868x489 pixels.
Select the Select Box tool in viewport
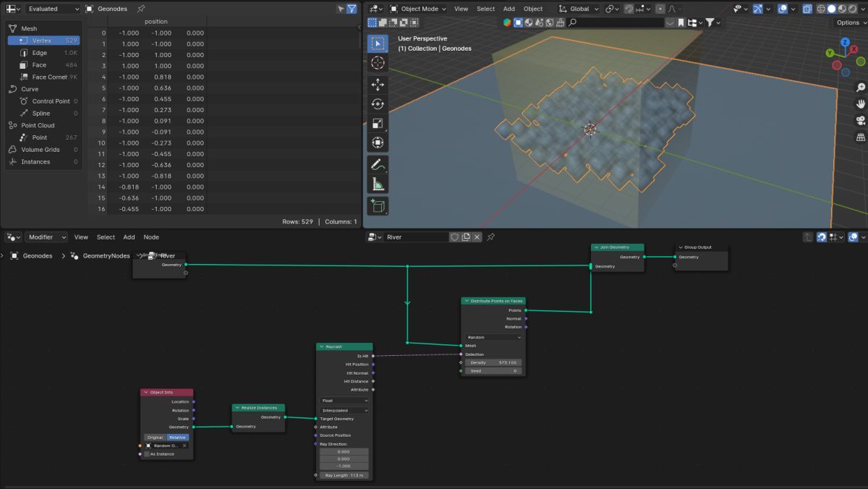(378, 43)
